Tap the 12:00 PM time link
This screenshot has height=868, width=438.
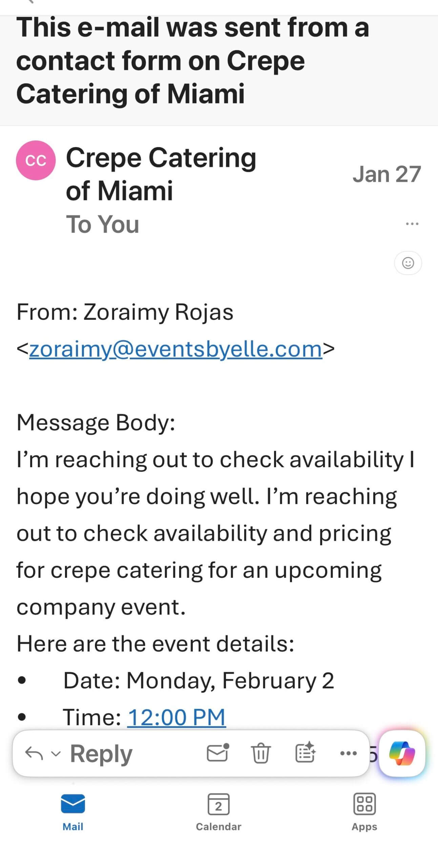coord(176,717)
